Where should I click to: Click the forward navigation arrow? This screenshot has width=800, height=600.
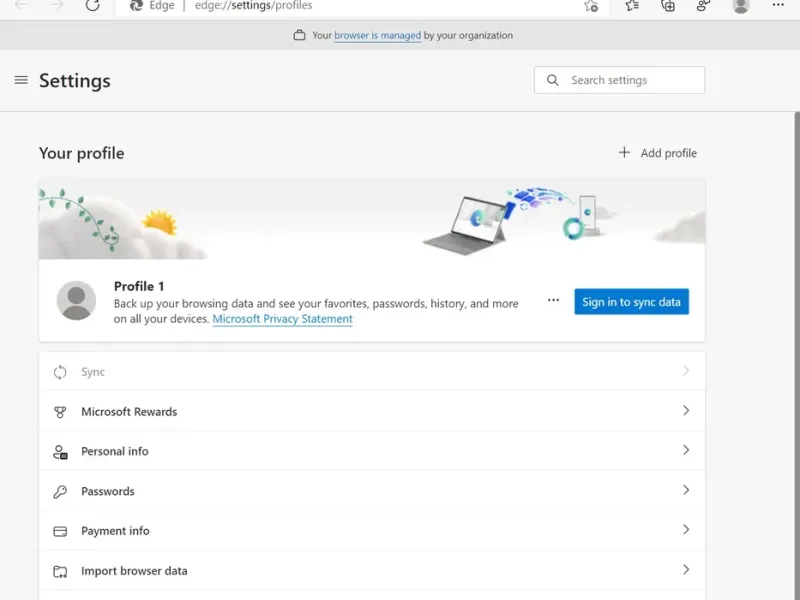57,5
